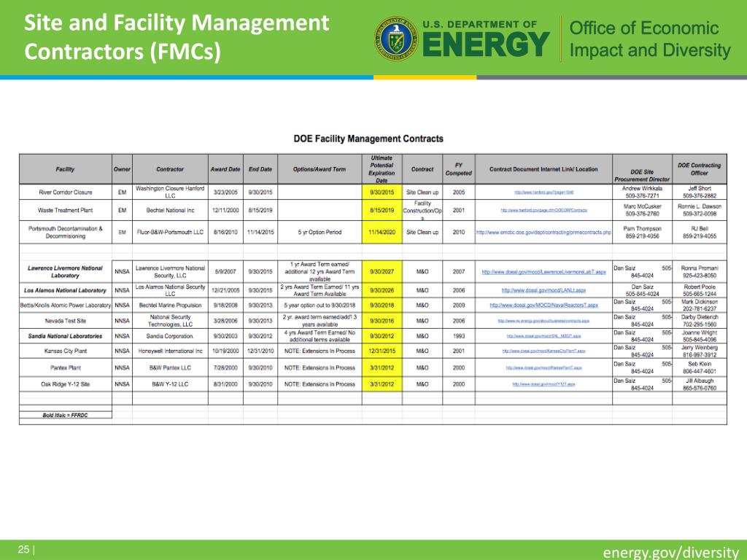This screenshot has width=747, height=560.
Task: Click the 'DOE Contracting Officer' column header
Action: click(700, 169)
